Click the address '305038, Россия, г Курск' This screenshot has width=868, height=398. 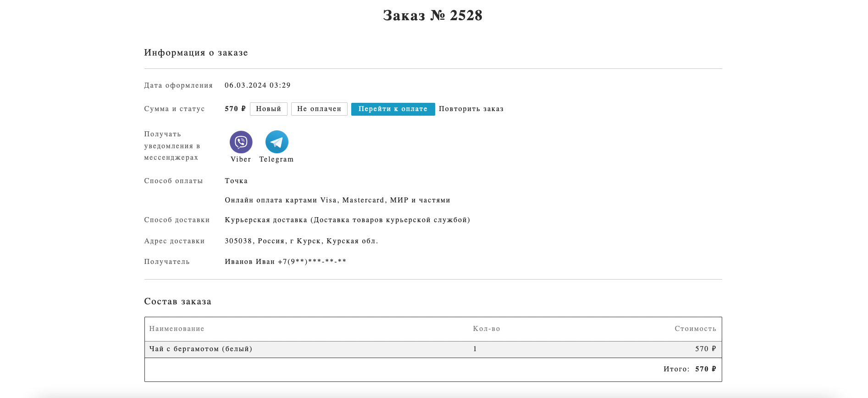(x=301, y=241)
